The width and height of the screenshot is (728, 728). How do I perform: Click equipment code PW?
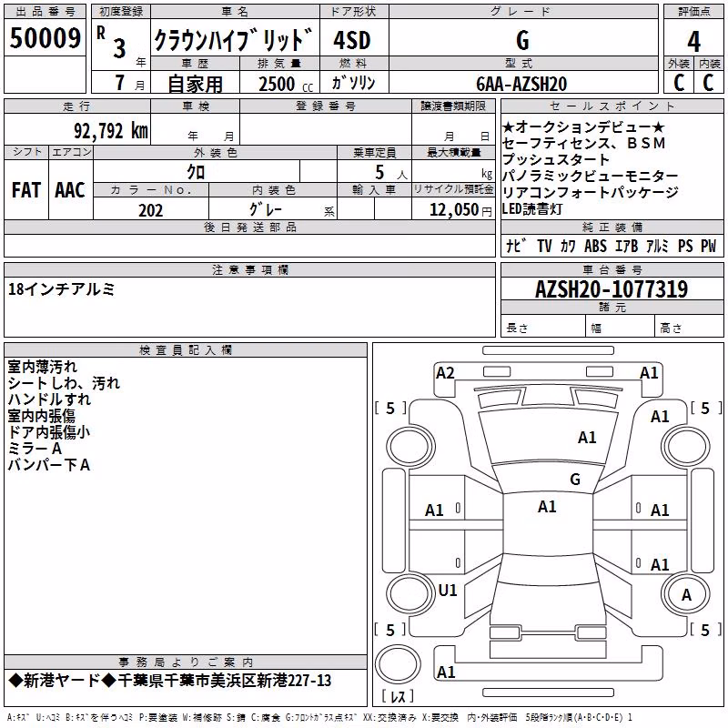tap(709, 246)
